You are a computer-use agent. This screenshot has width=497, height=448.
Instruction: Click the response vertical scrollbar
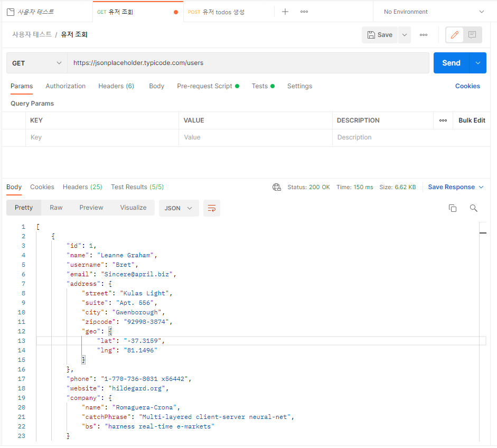tap(483, 332)
